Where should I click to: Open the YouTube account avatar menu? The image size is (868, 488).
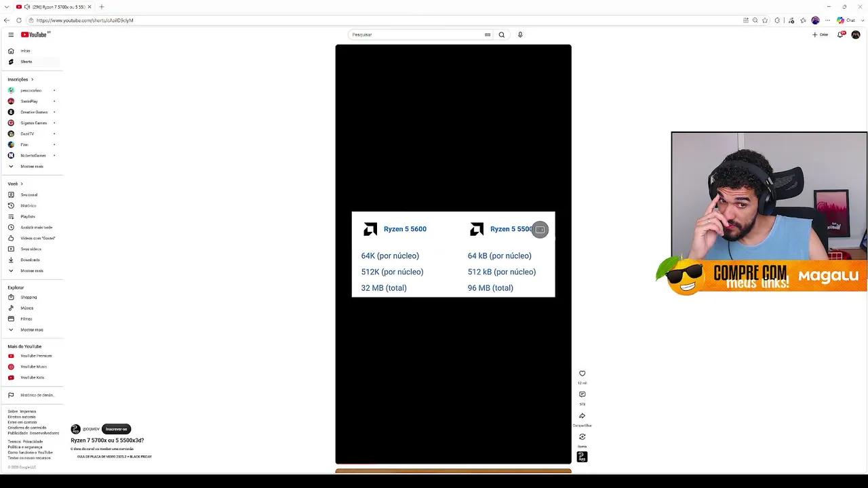[856, 35]
